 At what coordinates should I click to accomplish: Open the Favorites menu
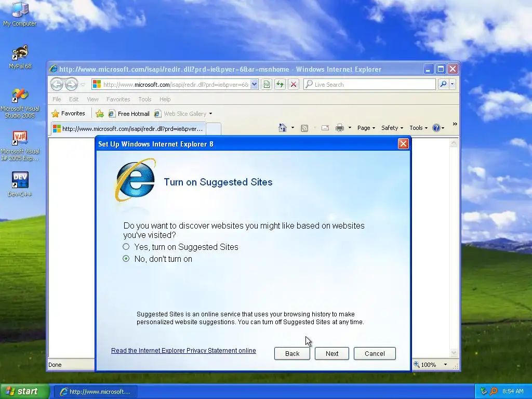[118, 99]
